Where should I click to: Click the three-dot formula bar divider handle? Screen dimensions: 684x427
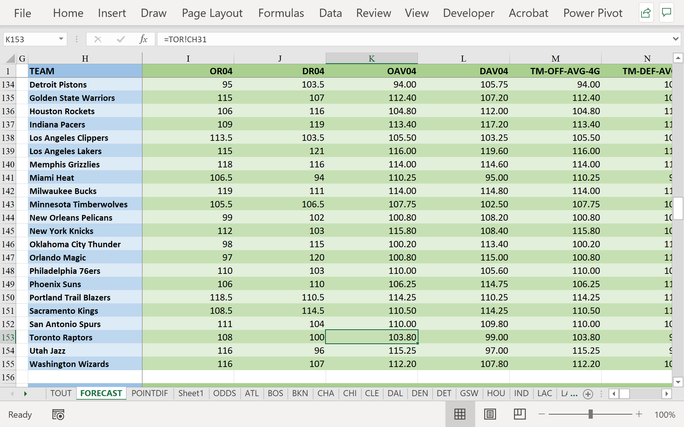click(x=76, y=39)
